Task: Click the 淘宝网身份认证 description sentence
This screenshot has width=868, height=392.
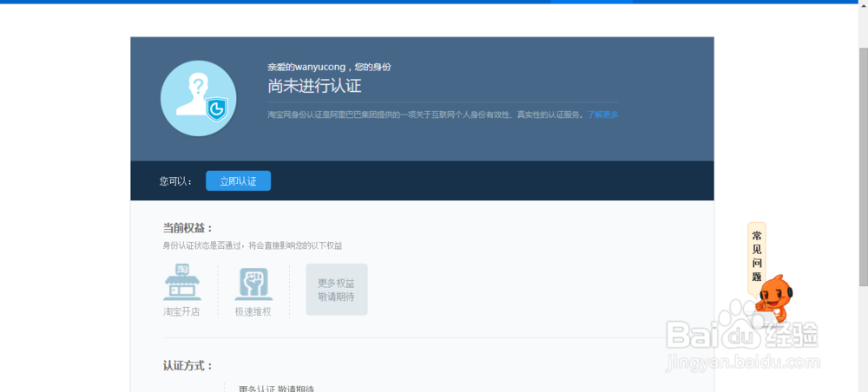Action: click(x=425, y=115)
